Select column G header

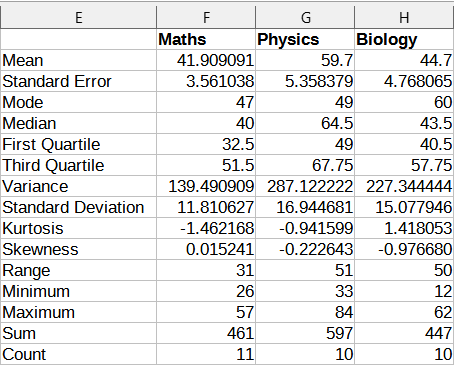305,17
